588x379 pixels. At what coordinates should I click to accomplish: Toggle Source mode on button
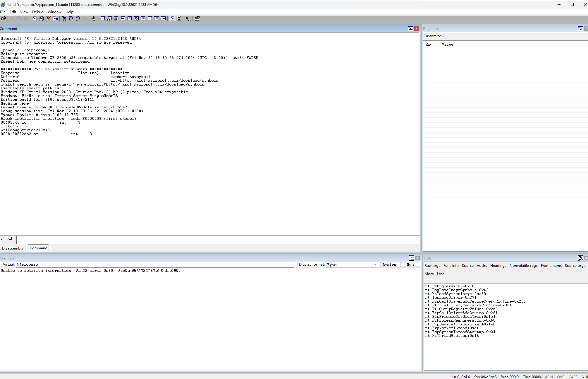pyautogui.click(x=172, y=18)
